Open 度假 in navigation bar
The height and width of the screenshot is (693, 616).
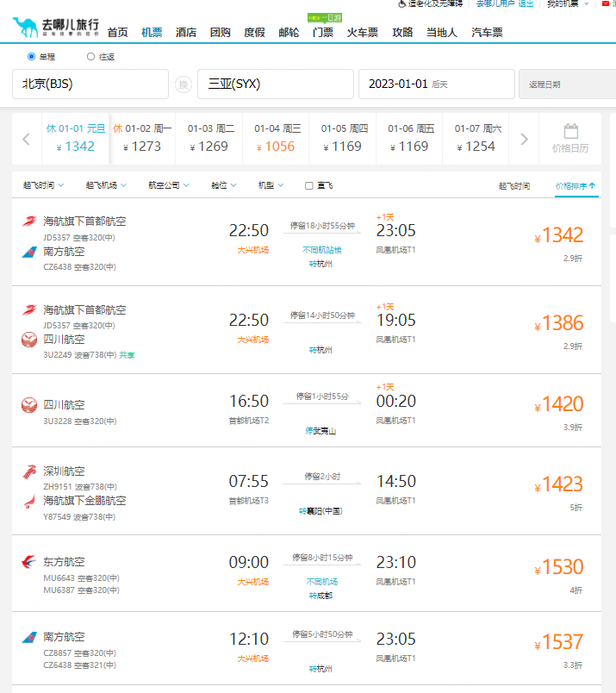pos(254,33)
